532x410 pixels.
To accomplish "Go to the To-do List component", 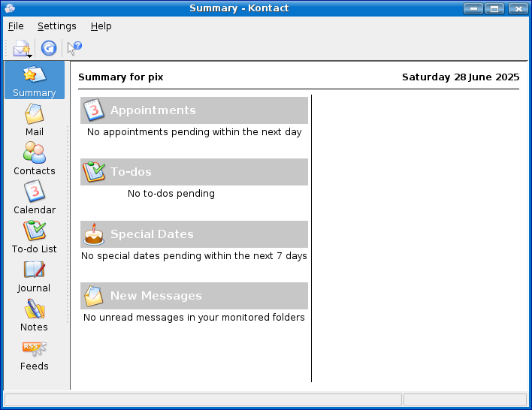I will (35, 237).
